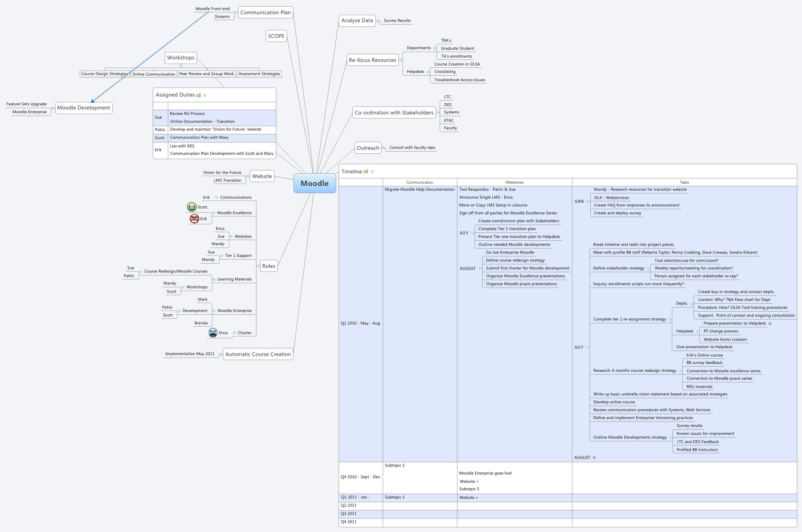The width and height of the screenshot is (802, 532).
Task: Select Scott's green smiley marker
Action: pos(192,207)
